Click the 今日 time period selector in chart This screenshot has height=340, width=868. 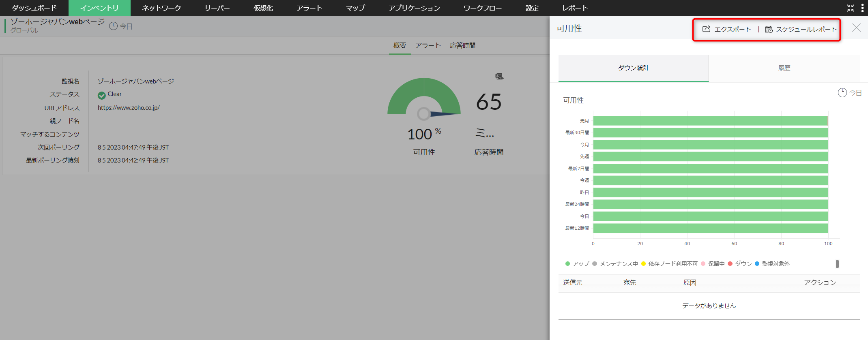(x=855, y=93)
